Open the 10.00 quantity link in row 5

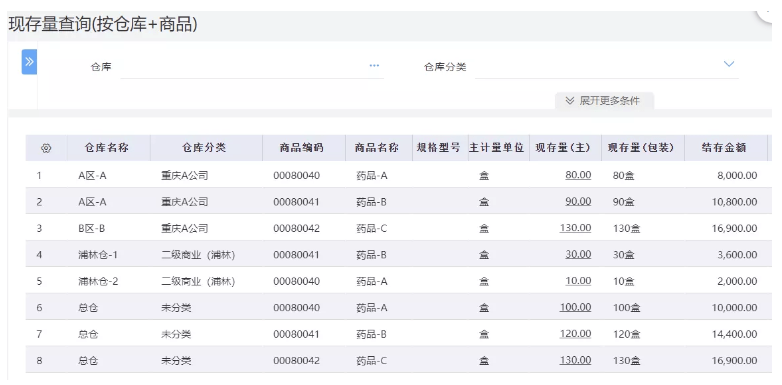pos(578,281)
